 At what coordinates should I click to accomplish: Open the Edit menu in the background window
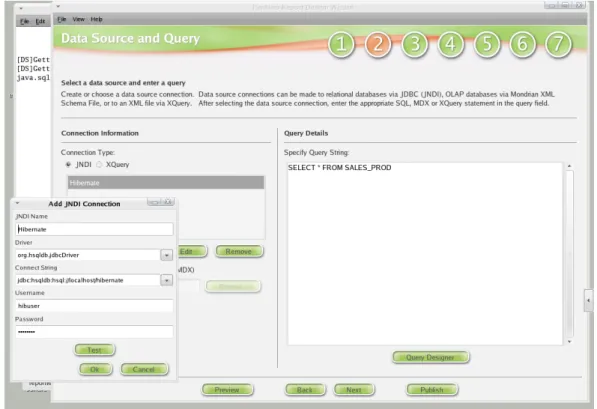tap(40, 21)
